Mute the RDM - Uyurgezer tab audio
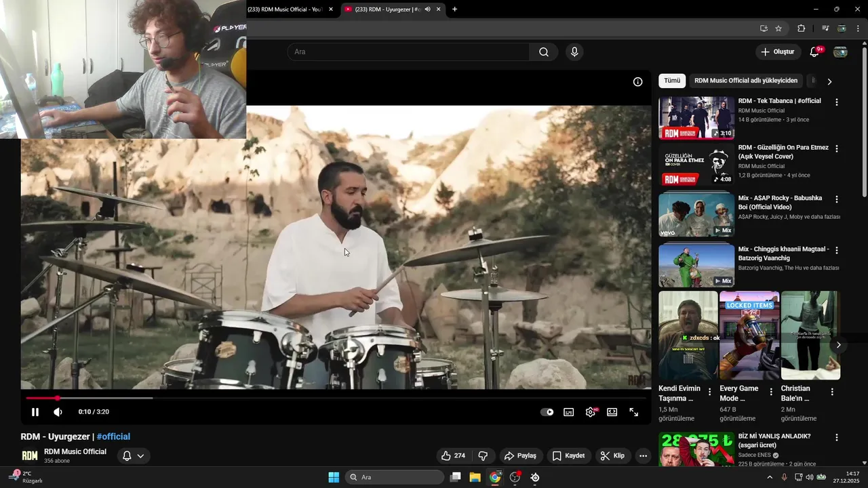868x488 pixels. click(x=427, y=9)
